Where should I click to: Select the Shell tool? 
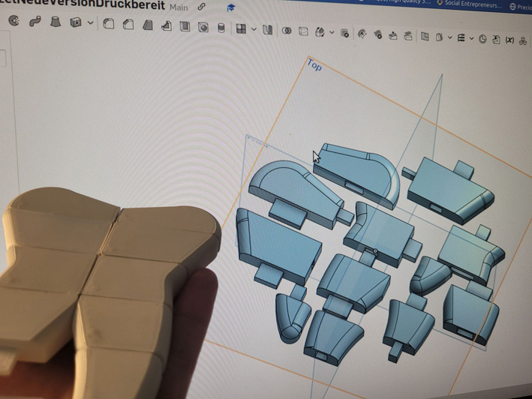coord(185,26)
